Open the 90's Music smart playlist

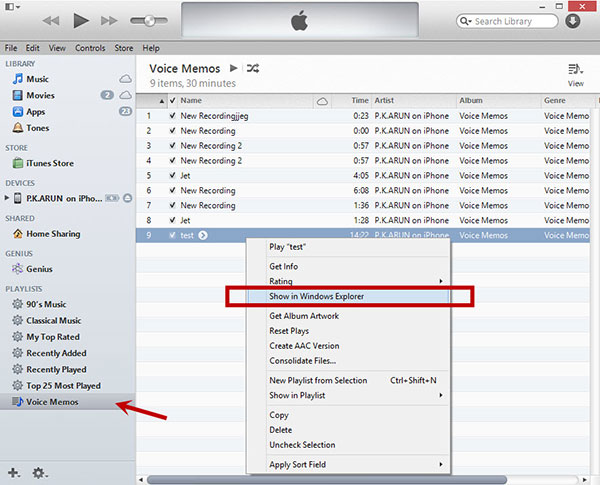tap(46, 304)
